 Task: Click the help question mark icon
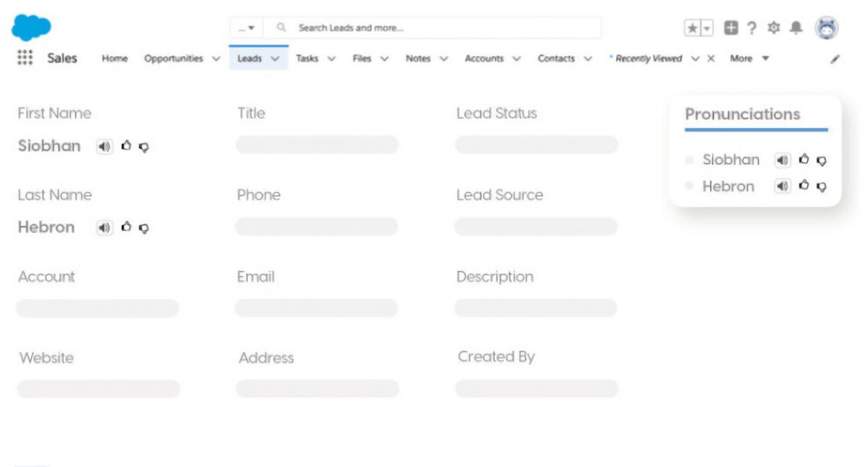click(752, 28)
